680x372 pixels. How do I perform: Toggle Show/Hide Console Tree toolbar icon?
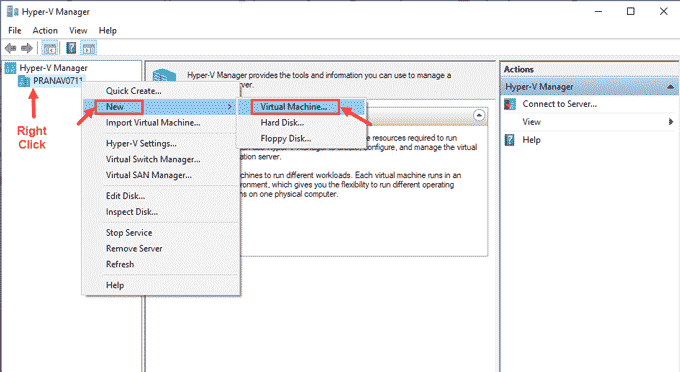[x=50, y=49]
